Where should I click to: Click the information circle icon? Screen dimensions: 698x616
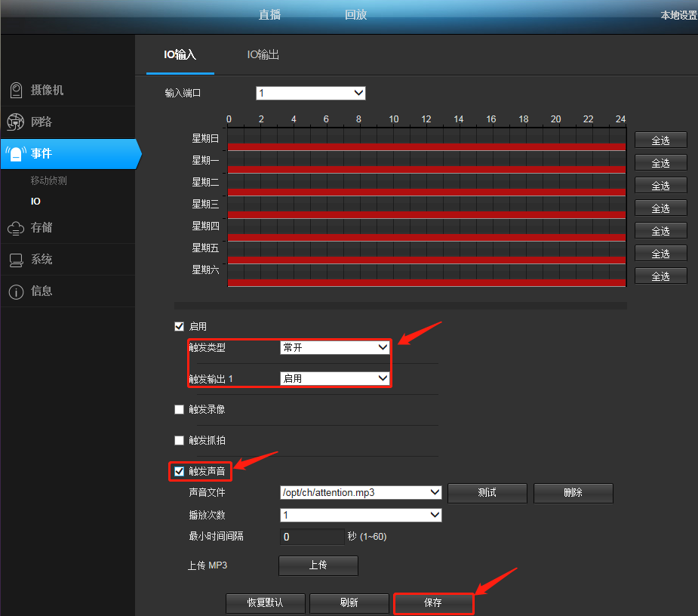16,291
